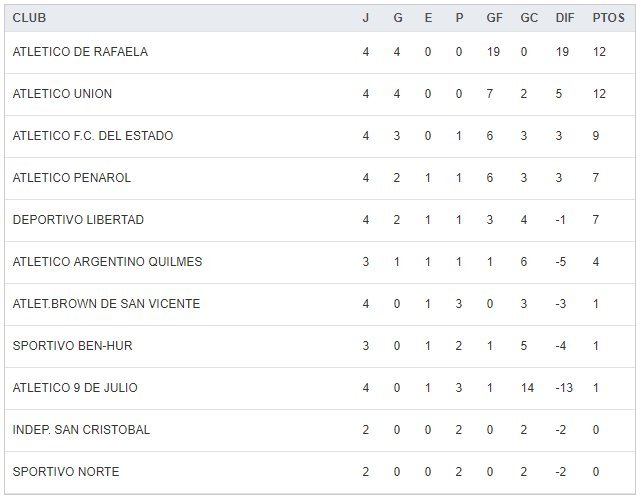Open SPORTIVO BEN-HUR team entry
The height and width of the screenshot is (498, 640).
72,346
